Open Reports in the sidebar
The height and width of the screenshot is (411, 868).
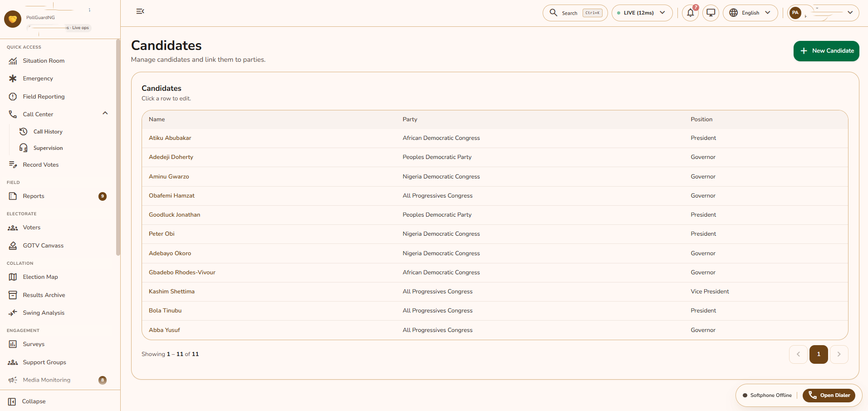[x=58, y=196]
